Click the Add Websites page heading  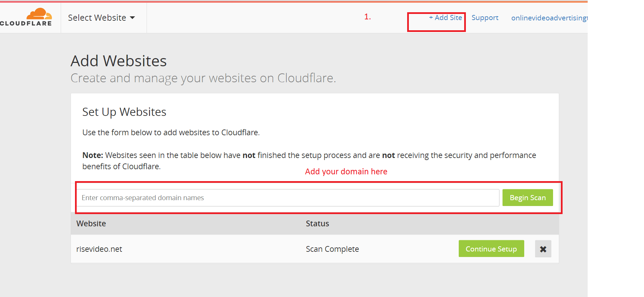[x=118, y=61]
